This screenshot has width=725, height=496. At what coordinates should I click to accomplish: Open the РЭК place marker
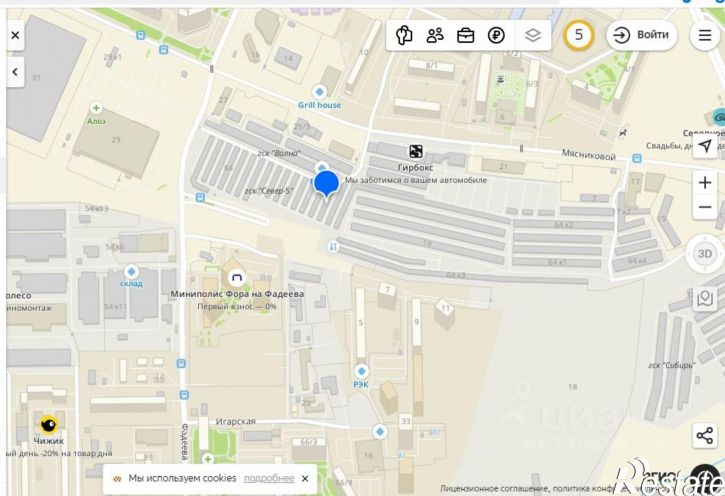pyautogui.click(x=361, y=371)
